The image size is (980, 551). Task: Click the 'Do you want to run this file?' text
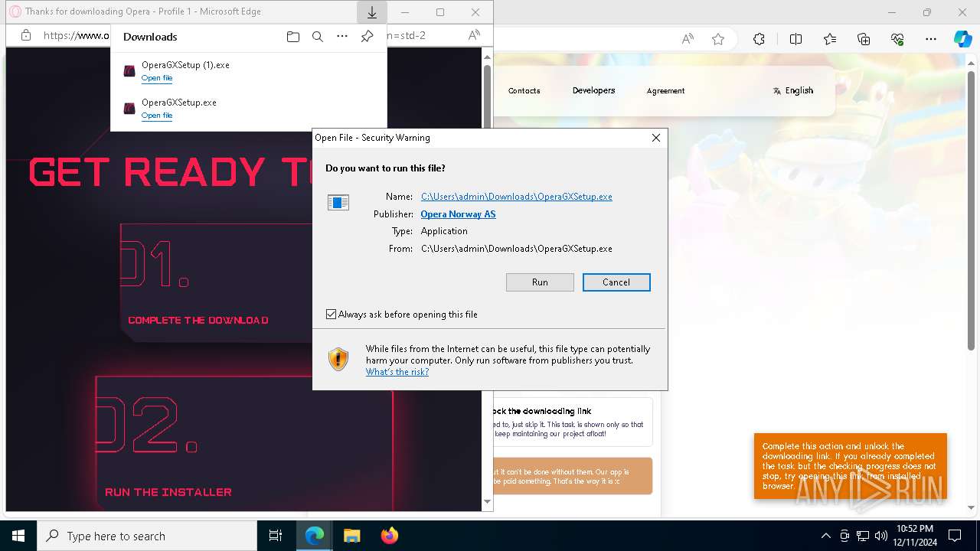pos(385,168)
